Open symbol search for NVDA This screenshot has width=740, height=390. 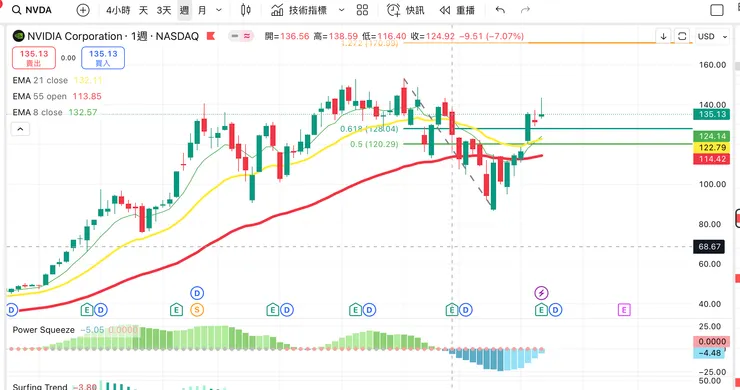pyautogui.click(x=32, y=10)
